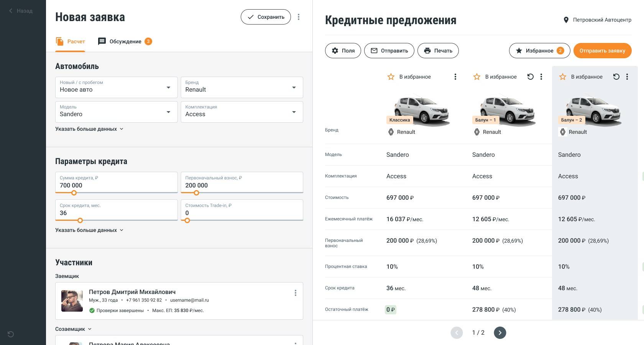Open the kebab menu for the Балун – 1 offer

coord(541,77)
